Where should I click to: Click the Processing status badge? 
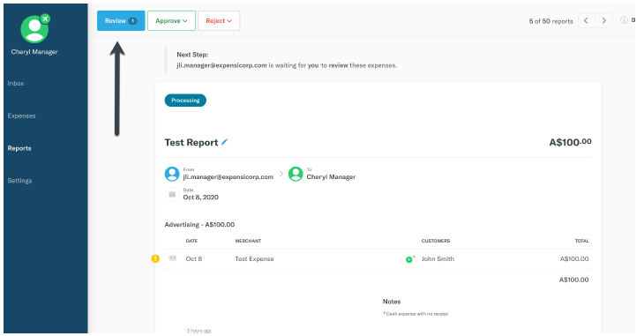click(185, 101)
